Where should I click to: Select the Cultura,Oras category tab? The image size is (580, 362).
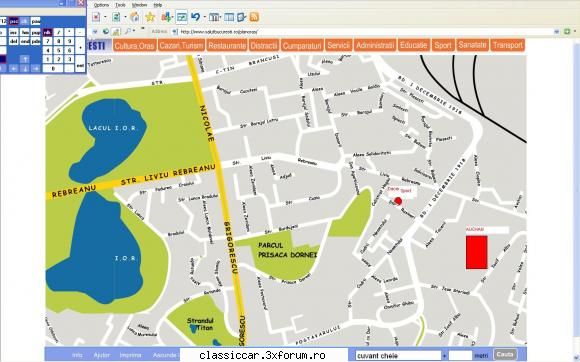[x=134, y=45]
